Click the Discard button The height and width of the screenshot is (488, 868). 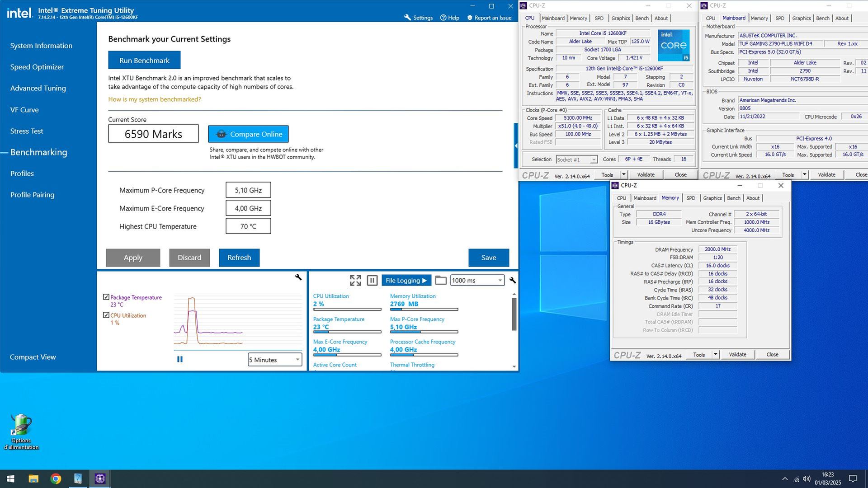pos(189,258)
